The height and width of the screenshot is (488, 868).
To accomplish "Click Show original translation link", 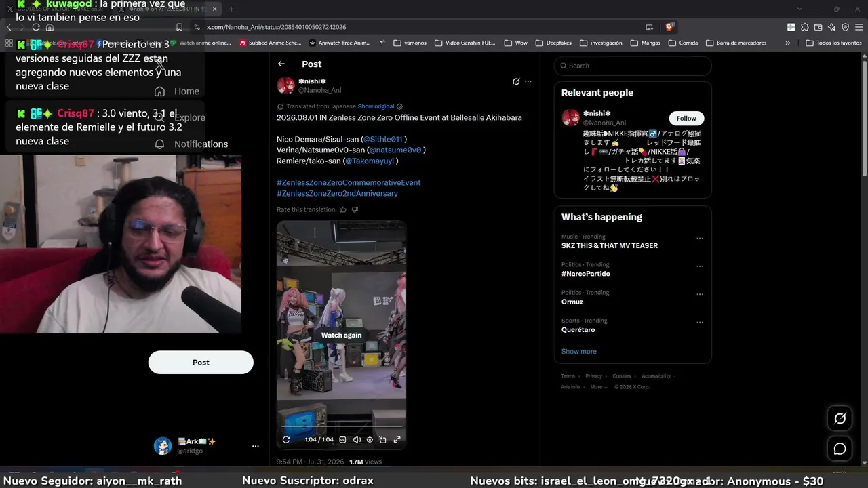I will 376,106.
